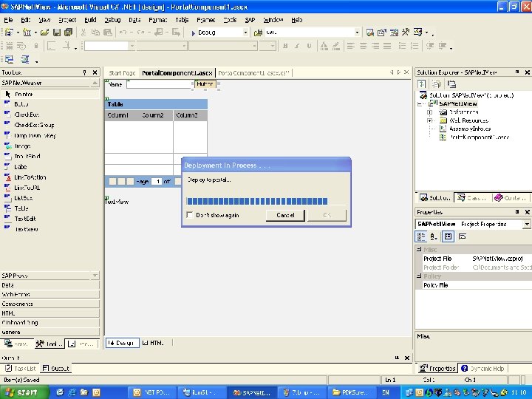The height and width of the screenshot is (399, 532).
Task: Open the Properties object selector dropdown
Action: click(527, 225)
